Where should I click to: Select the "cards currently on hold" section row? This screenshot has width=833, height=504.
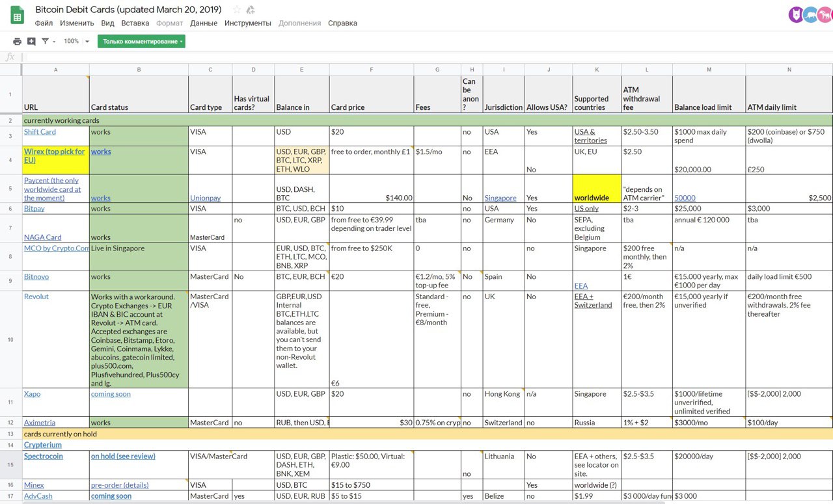(x=428, y=434)
